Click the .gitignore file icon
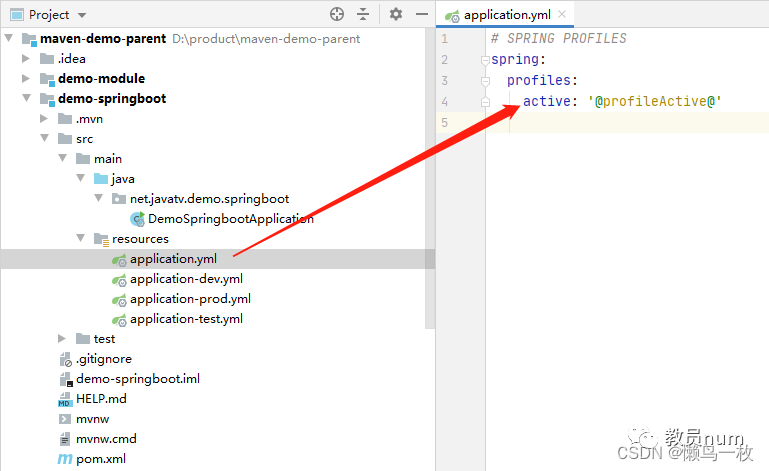This screenshot has height=471, width=769. [66, 360]
